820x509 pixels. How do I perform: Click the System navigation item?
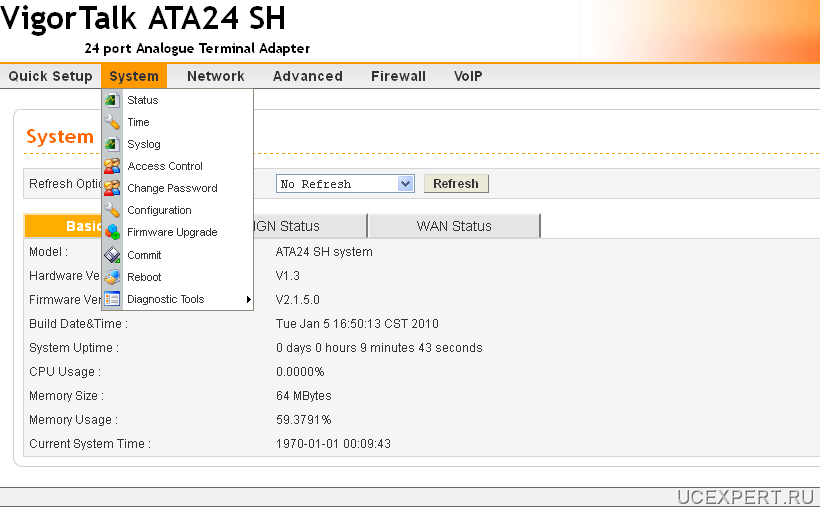click(x=134, y=76)
